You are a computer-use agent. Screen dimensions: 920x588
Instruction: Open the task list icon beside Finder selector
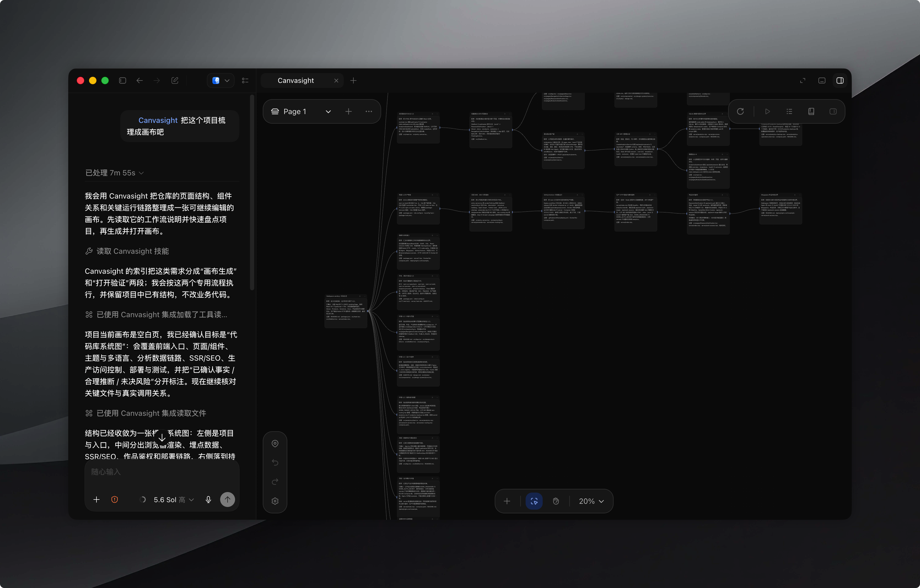pos(245,80)
